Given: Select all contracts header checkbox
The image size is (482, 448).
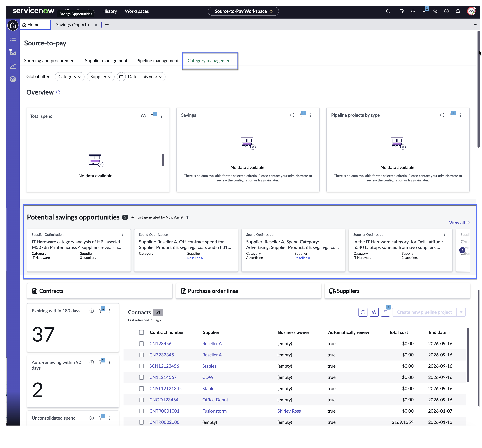Looking at the screenshot, I should [x=141, y=332].
